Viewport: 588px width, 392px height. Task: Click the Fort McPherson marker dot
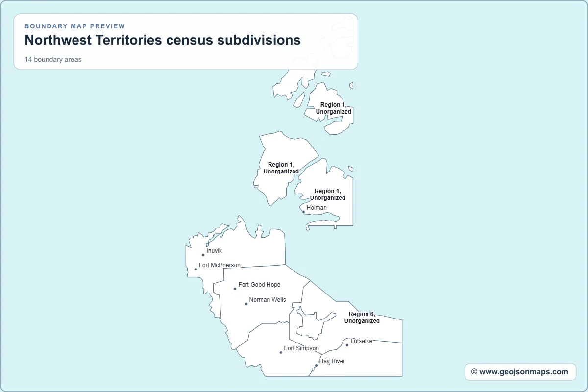196,269
